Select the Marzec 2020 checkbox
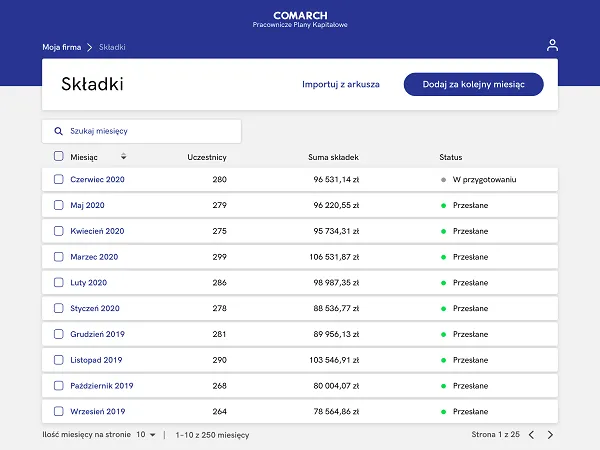The image size is (600, 450). pyautogui.click(x=59, y=256)
